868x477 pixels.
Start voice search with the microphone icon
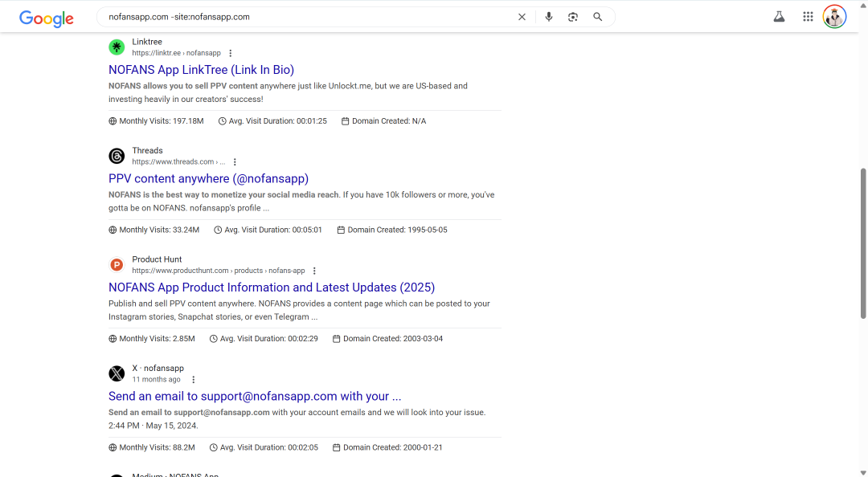[x=549, y=17]
